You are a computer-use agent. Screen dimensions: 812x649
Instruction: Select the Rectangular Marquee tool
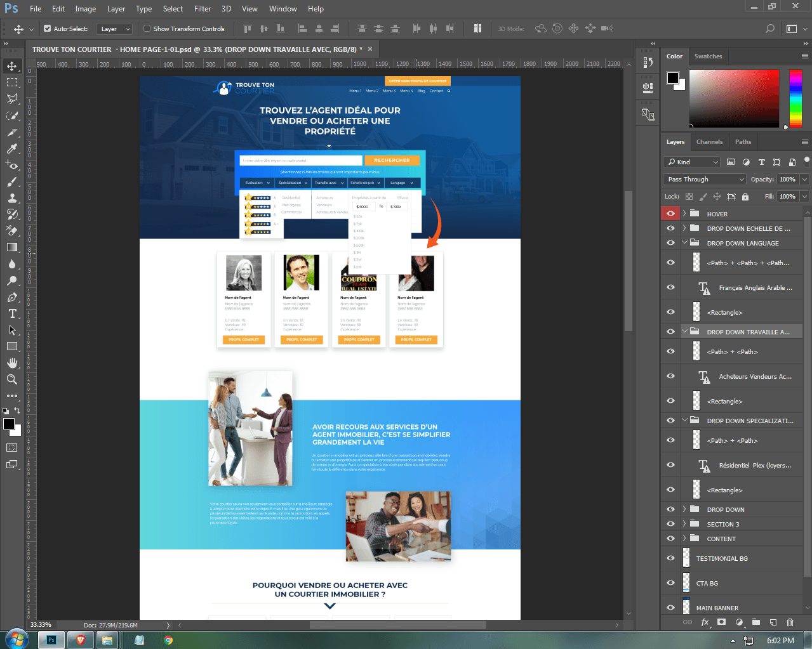(x=12, y=82)
